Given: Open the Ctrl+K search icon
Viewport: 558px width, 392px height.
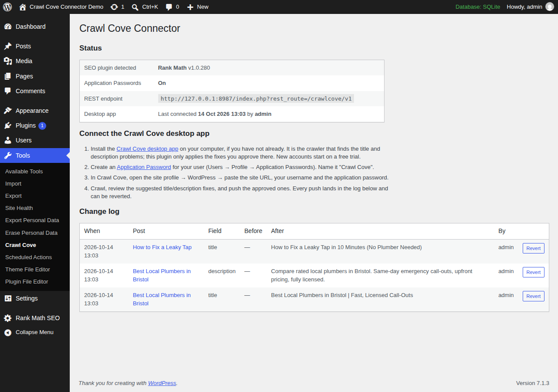Looking at the screenshot, I should [x=135, y=7].
